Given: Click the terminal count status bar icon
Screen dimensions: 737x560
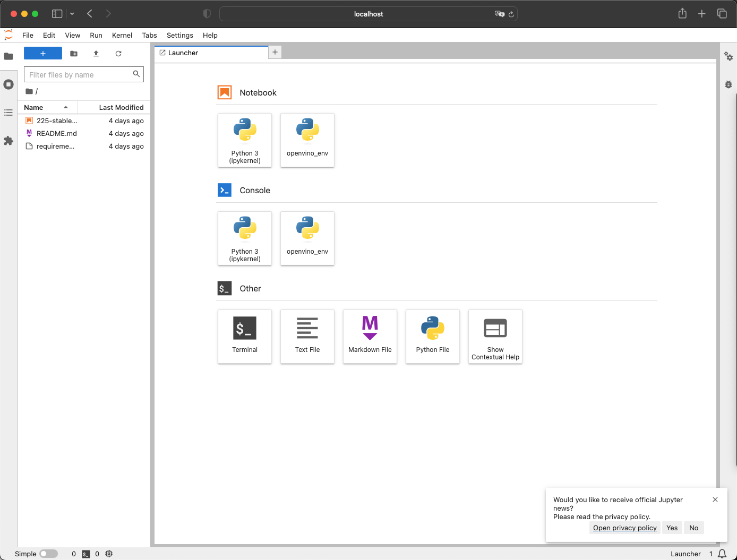Looking at the screenshot, I should tap(86, 554).
